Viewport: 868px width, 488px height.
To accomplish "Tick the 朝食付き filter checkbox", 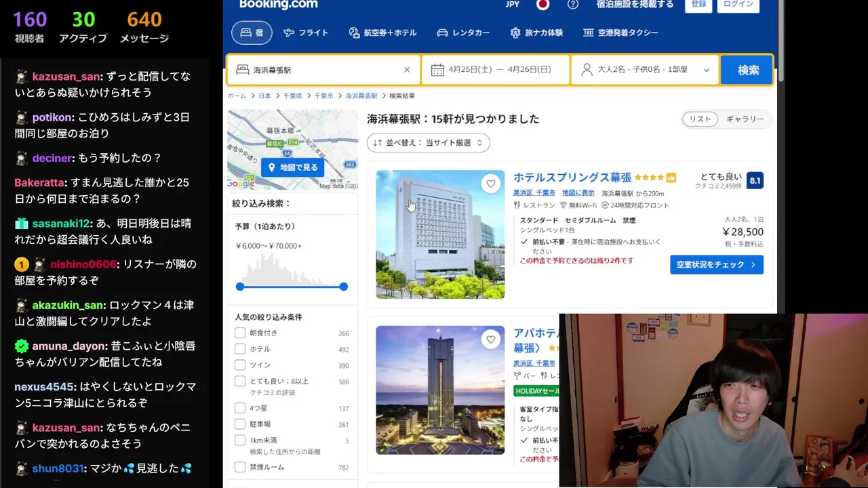I will tap(240, 333).
